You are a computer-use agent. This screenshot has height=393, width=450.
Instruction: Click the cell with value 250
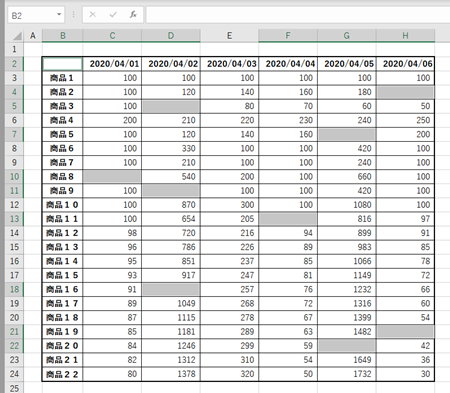406,120
